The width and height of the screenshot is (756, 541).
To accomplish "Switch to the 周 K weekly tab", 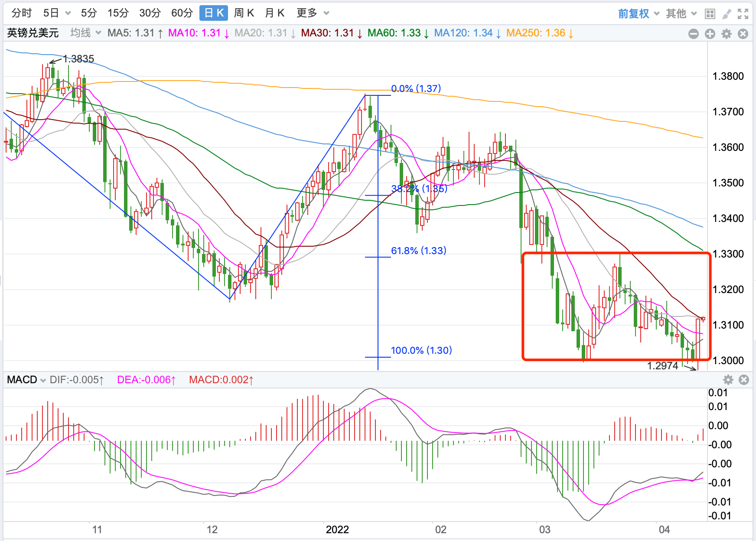I will (244, 13).
